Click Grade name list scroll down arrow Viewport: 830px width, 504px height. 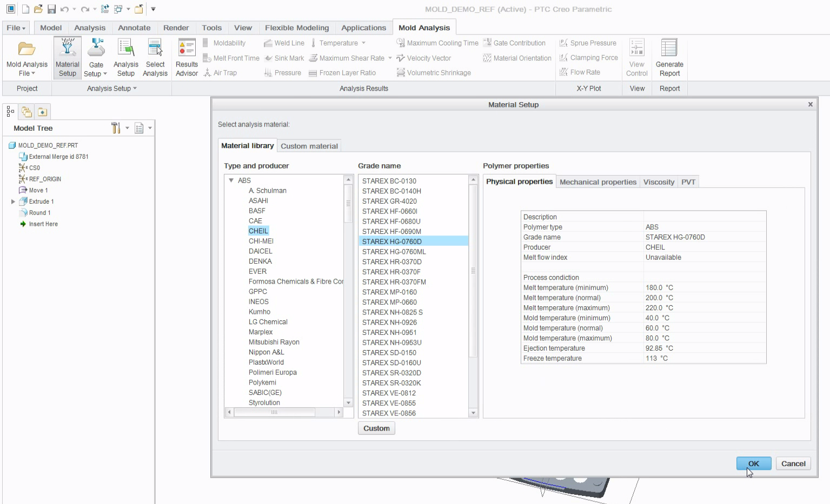(x=473, y=413)
